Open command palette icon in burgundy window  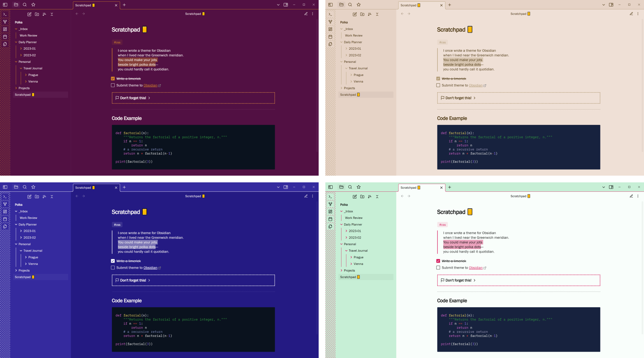pos(5,14)
